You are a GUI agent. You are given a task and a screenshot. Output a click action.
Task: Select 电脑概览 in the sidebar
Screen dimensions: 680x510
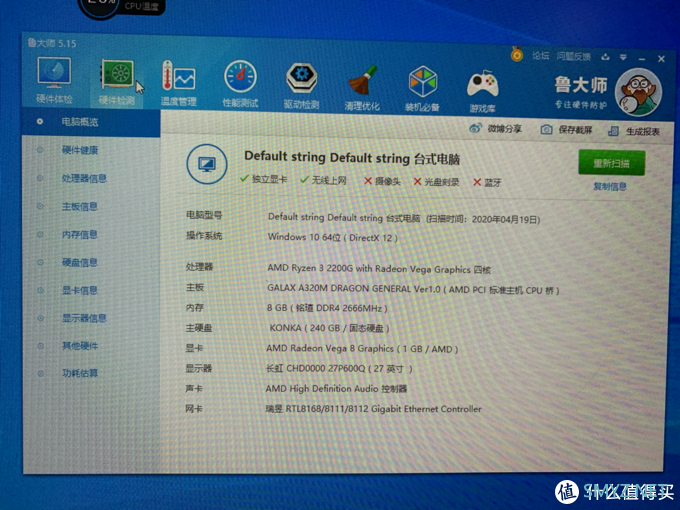click(91, 122)
